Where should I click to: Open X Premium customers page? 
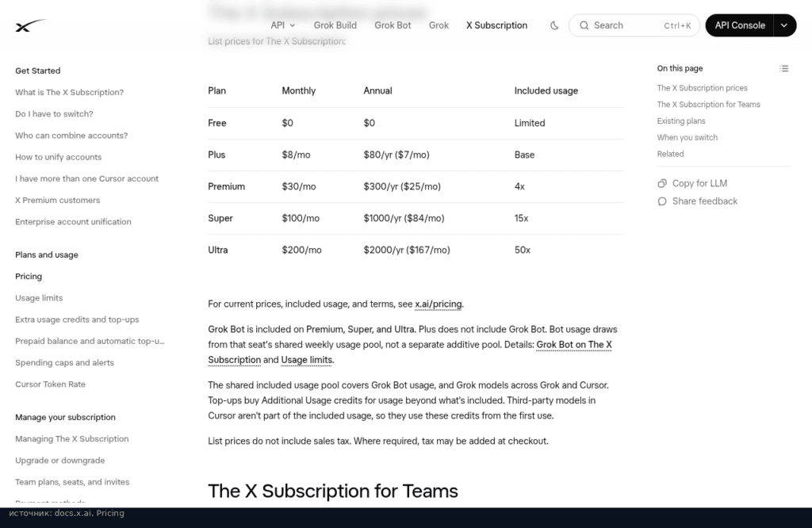[57, 201]
